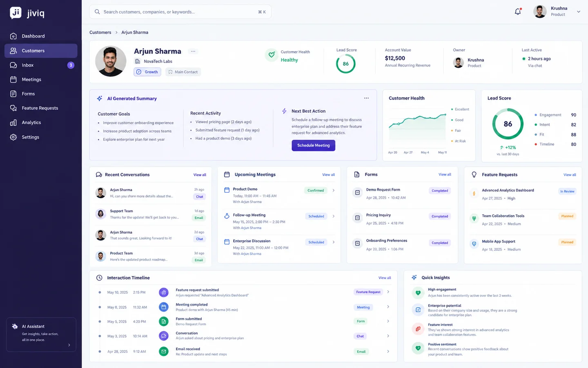Open Feature Requests in sidebar menu
Viewport: 588px width, 368px height.
click(x=41, y=108)
